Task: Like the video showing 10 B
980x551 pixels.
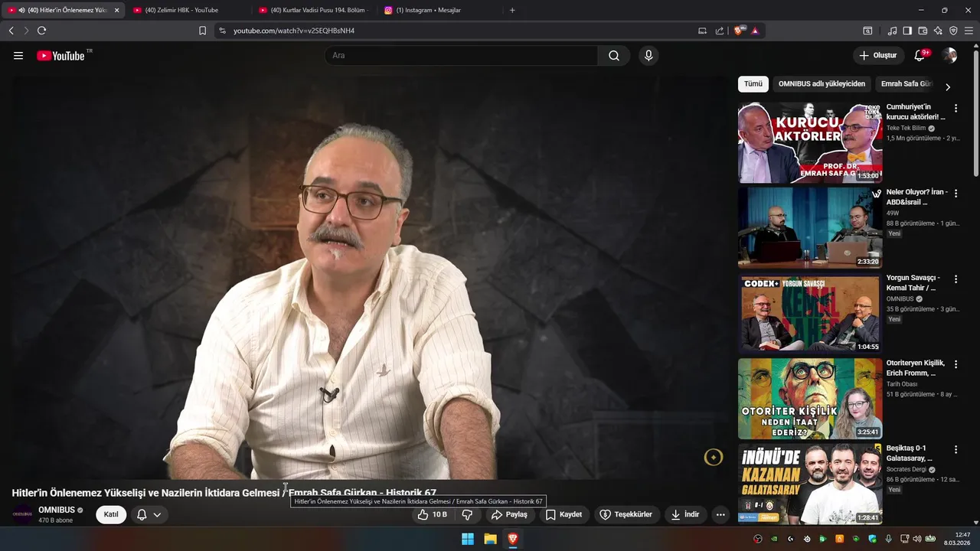Action: 433,515
